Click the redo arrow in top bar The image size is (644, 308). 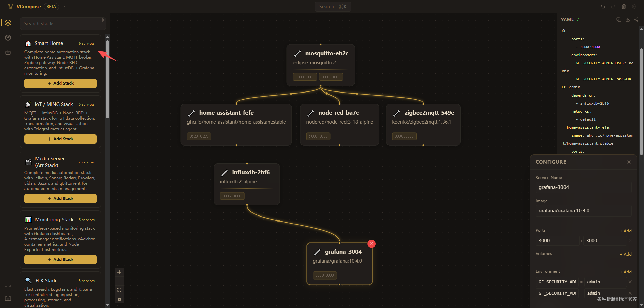tap(613, 7)
